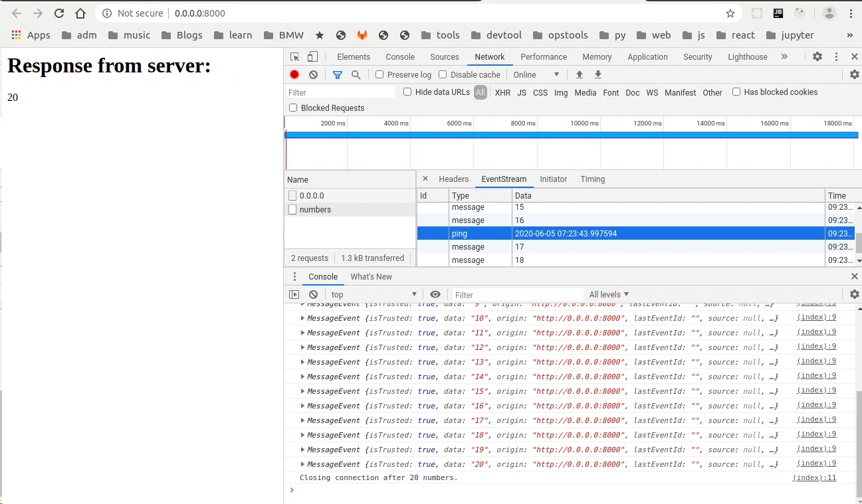Click the console Filter input field
The image size is (862, 504).
point(515,295)
